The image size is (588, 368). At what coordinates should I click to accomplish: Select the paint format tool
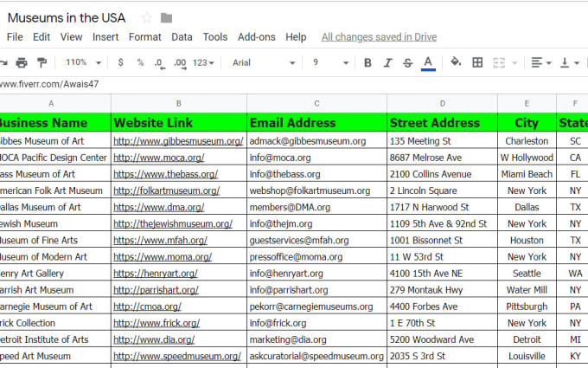[x=42, y=62]
